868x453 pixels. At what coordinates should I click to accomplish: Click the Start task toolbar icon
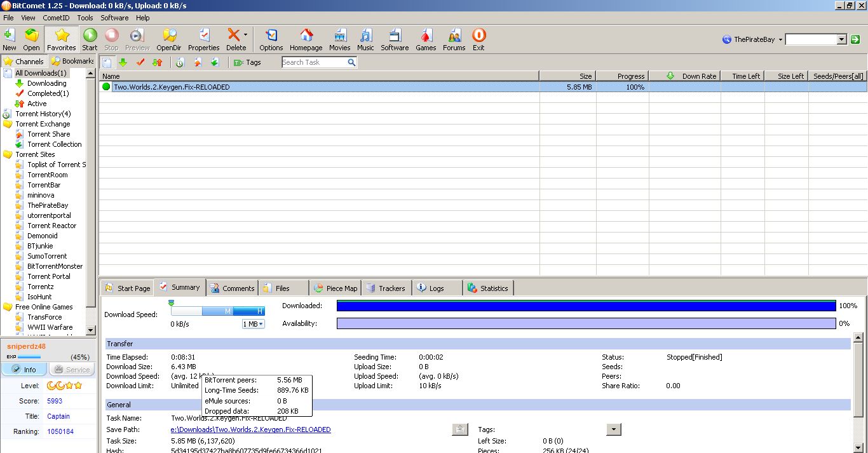coord(90,39)
